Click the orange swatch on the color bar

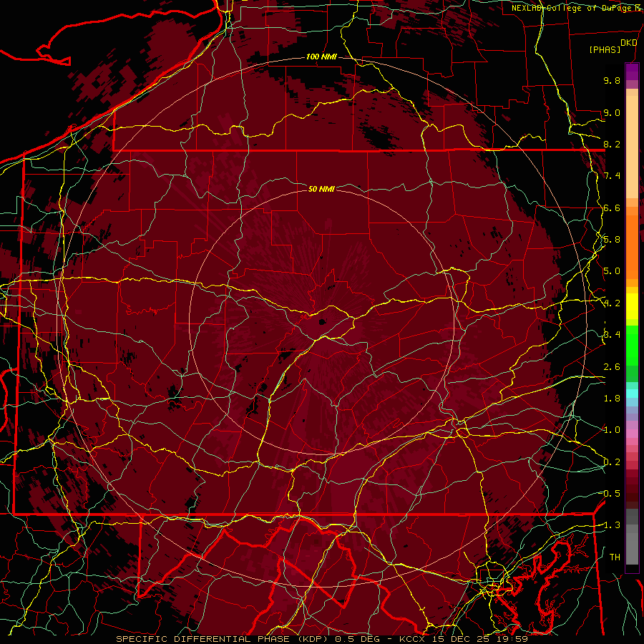[632, 246]
